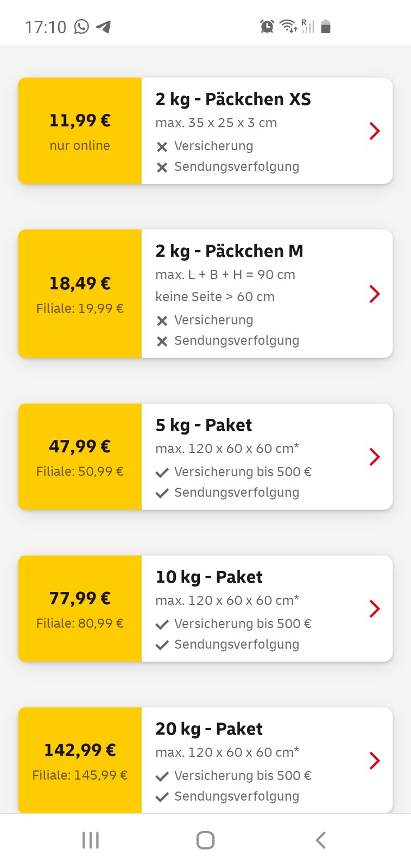Open recent apps navigation button
411x868 pixels.
(91, 840)
